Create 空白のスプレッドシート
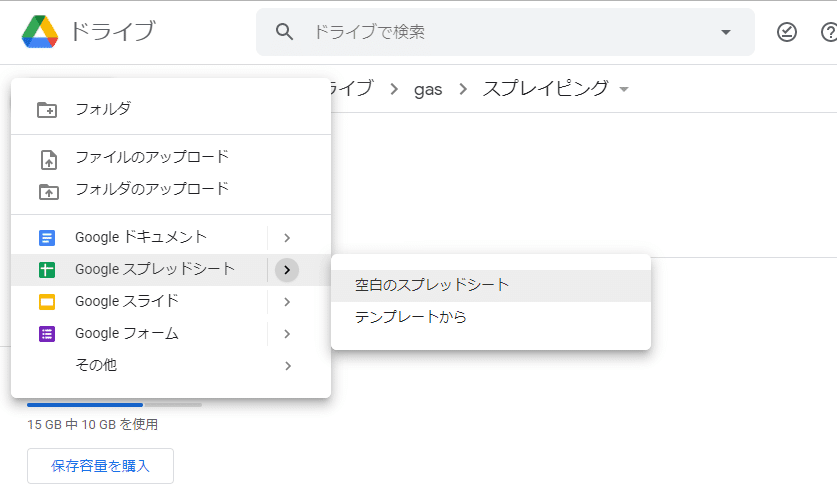The height and width of the screenshot is (495, 837). point(491,286)
